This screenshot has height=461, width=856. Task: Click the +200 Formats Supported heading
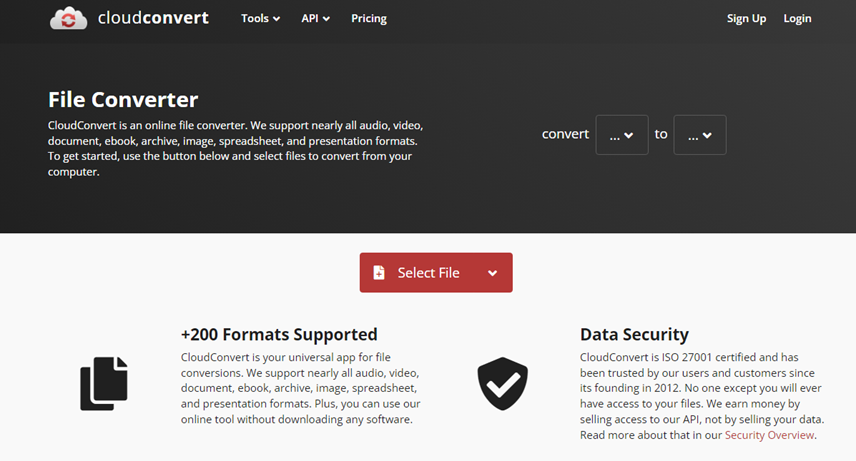(x=279, y=334)
